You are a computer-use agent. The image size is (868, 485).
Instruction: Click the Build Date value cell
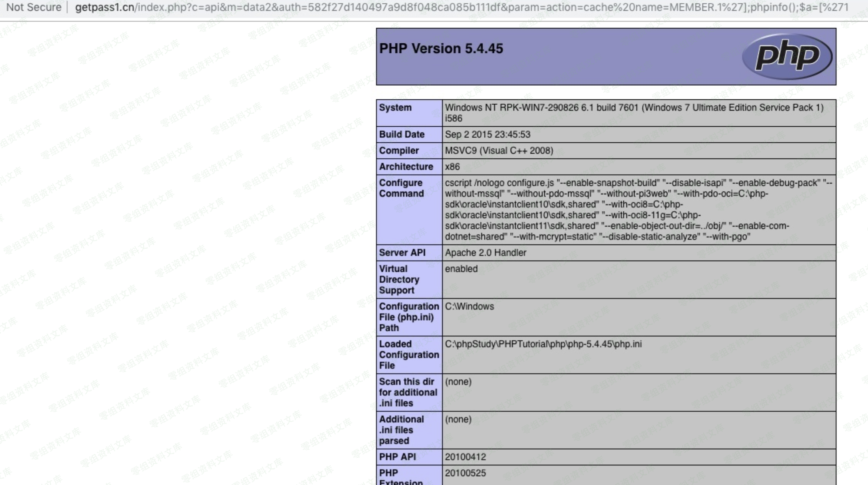pyautogui.click(x=487, y=135)
